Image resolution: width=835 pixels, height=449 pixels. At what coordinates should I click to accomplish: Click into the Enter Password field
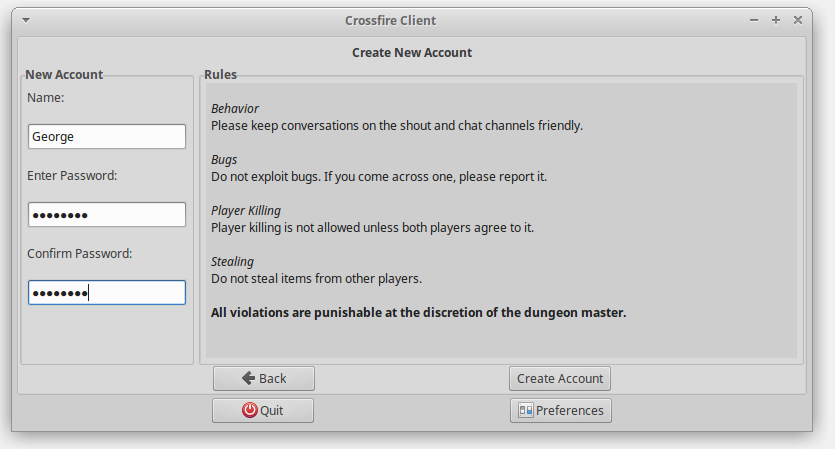107,214
